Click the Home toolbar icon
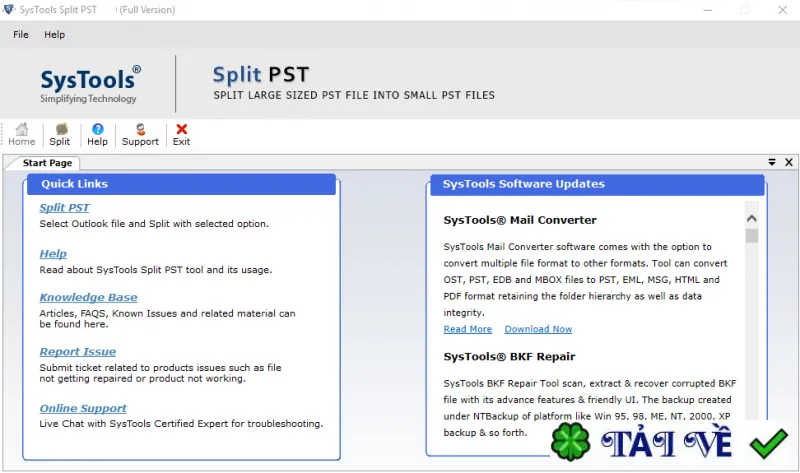 21,135
